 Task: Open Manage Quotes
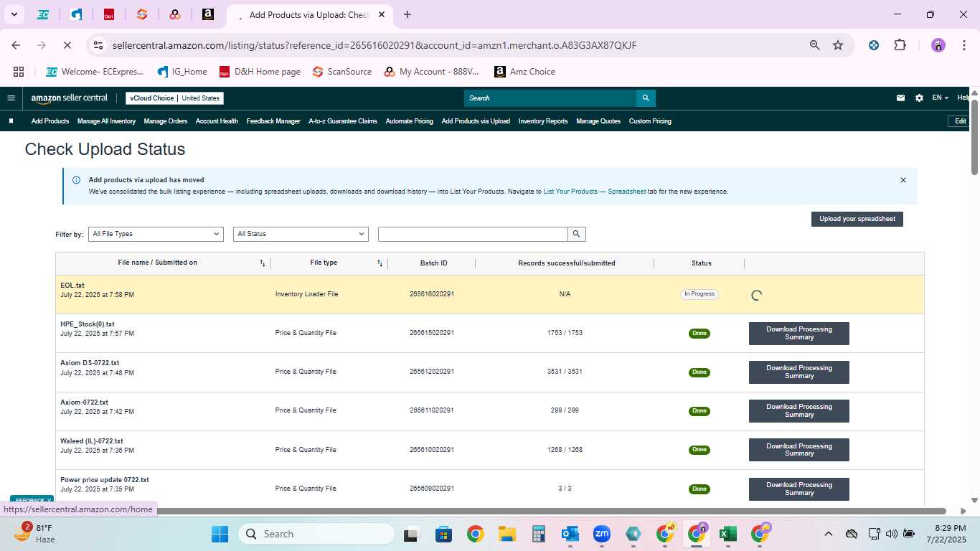pyautogui.click(x=598, y=121)
